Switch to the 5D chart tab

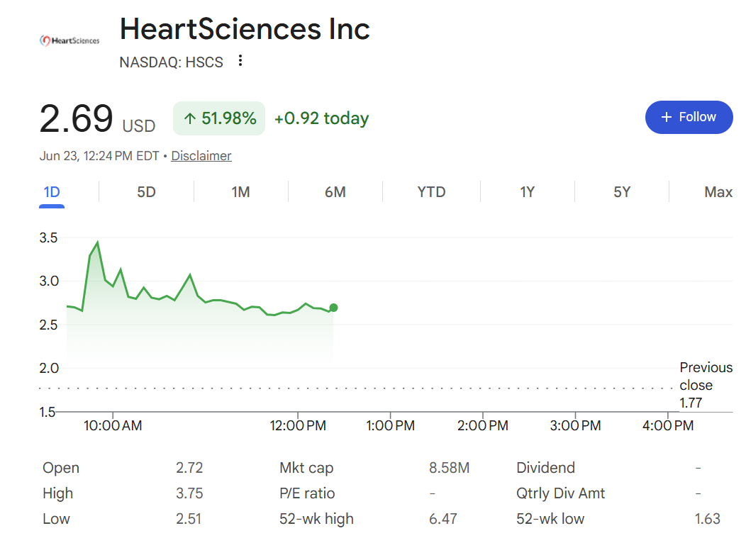click(x=146, y=192)
